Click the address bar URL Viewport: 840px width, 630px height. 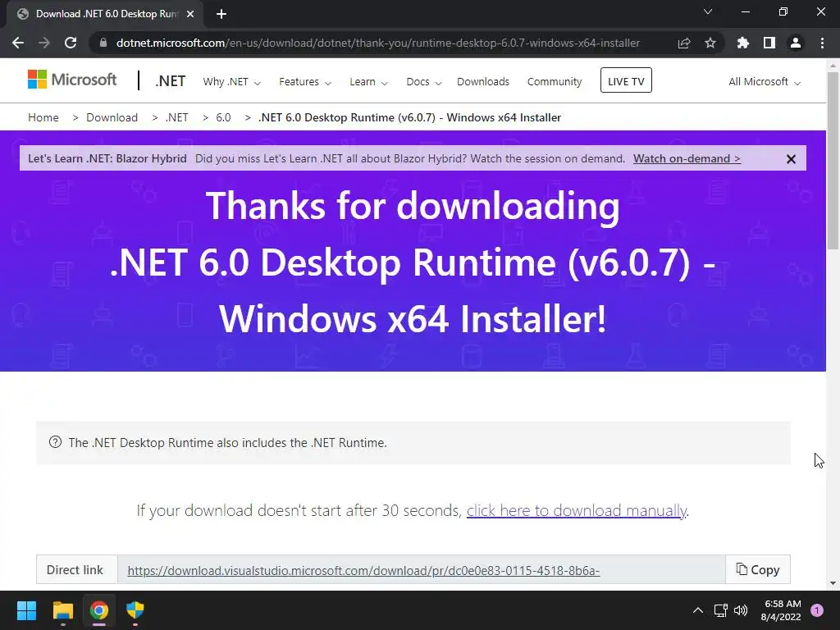coord(377,43)
